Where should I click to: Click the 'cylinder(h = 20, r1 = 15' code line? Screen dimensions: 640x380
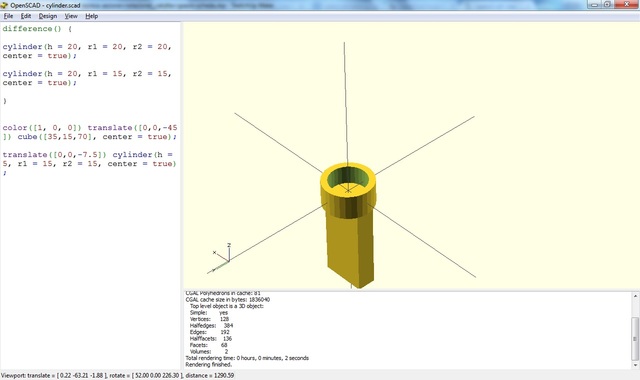tap(87, 74)
